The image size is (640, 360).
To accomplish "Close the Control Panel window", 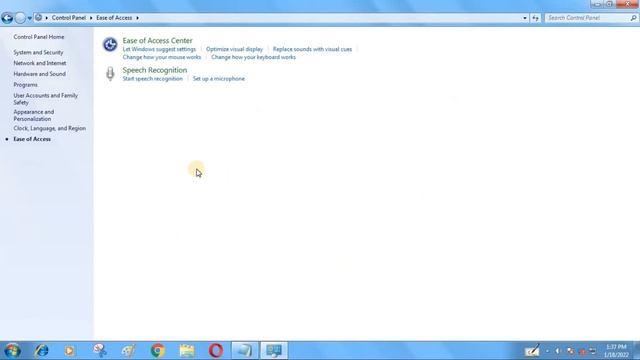I will pos(627,4).
